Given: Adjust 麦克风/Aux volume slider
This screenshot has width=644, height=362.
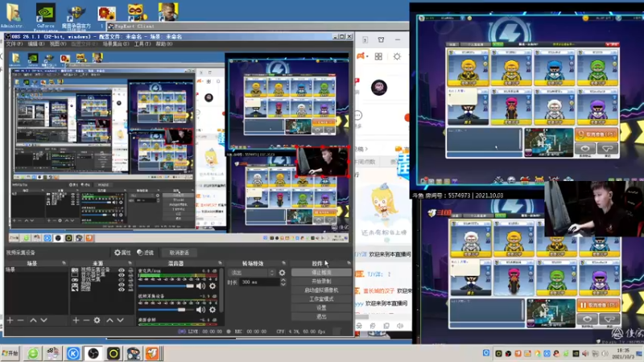Looking at the screenshot, I should [166, 286].
